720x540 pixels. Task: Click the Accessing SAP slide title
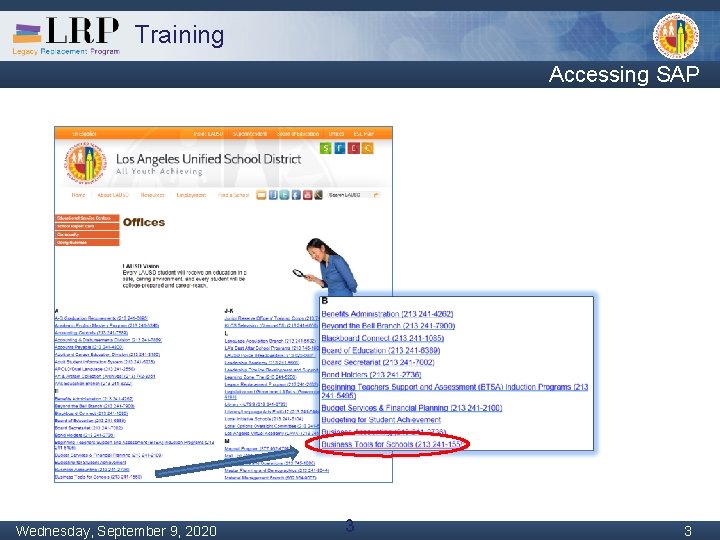tap(624, 74)
